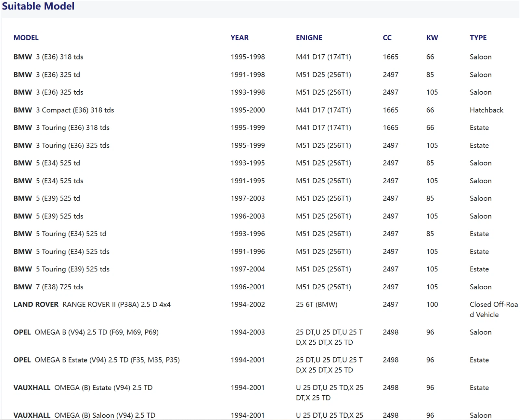Viewport: 520px width, 420px height.
Task: Select the YEAR column header
Action: [240, 38]
